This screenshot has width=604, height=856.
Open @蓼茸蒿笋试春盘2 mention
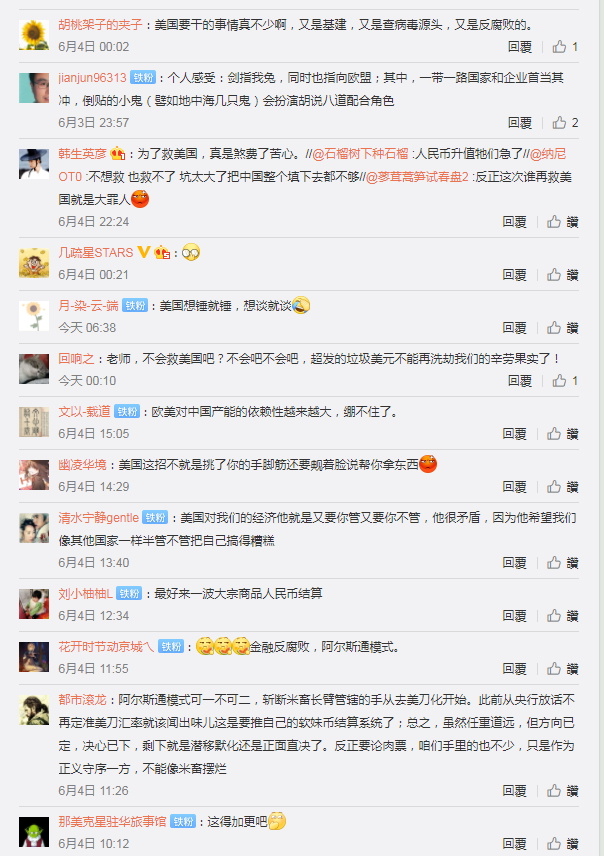coord(417,177)
